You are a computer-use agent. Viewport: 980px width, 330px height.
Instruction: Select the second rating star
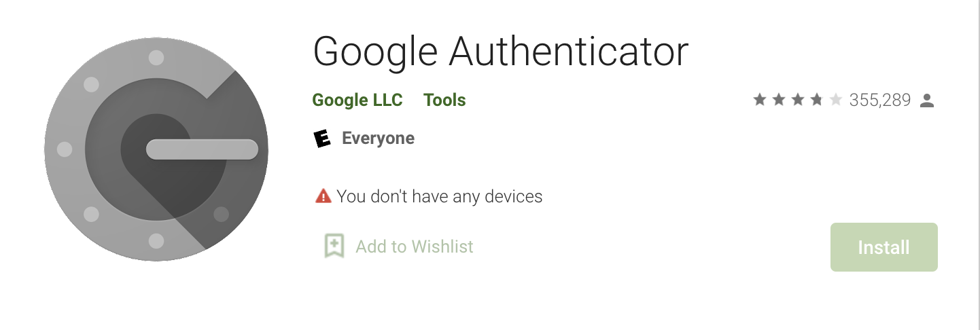[x=779, y=100]
